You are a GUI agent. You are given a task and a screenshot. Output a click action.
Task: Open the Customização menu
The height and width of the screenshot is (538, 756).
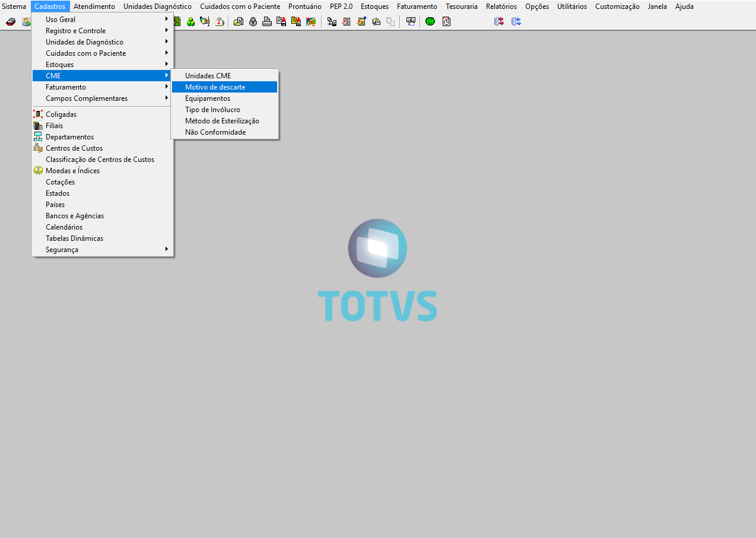(x=617, y=7)
